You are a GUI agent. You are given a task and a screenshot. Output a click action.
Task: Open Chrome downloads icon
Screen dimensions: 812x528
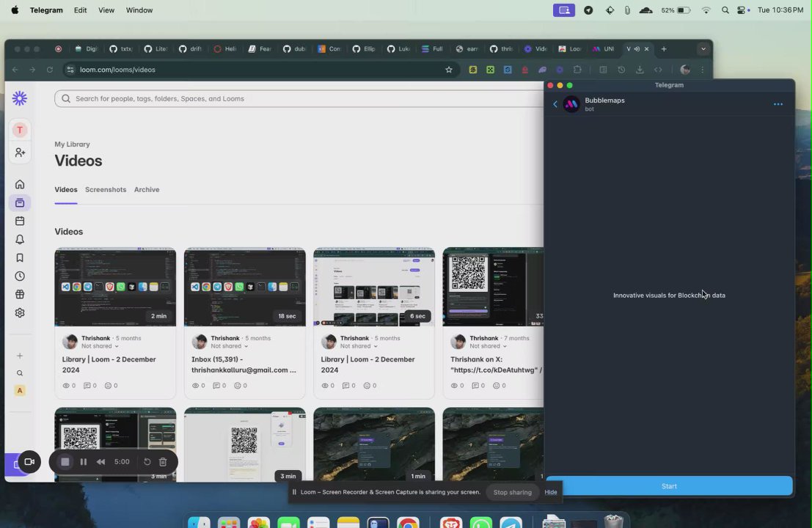click(640, 70)
